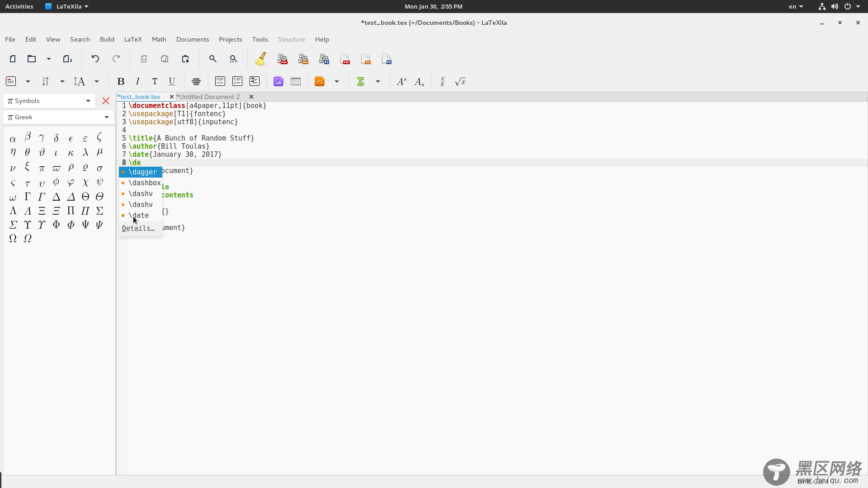Apply italic formatting
Screen dimensions: 868x488
pos(137,81)
